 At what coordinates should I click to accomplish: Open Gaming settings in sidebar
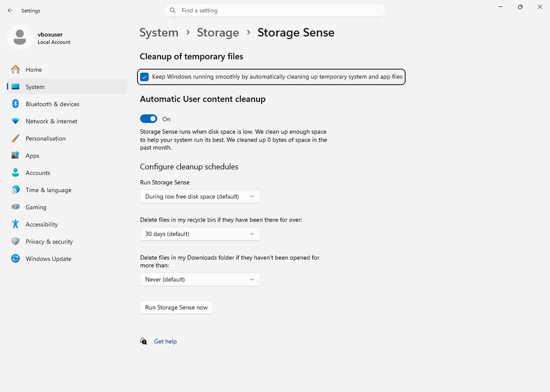[x=67, y=207]
